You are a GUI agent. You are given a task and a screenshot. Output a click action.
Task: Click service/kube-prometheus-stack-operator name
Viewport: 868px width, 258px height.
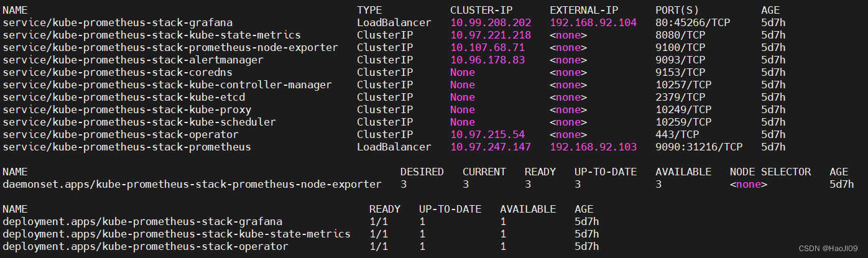pos(121,134)
